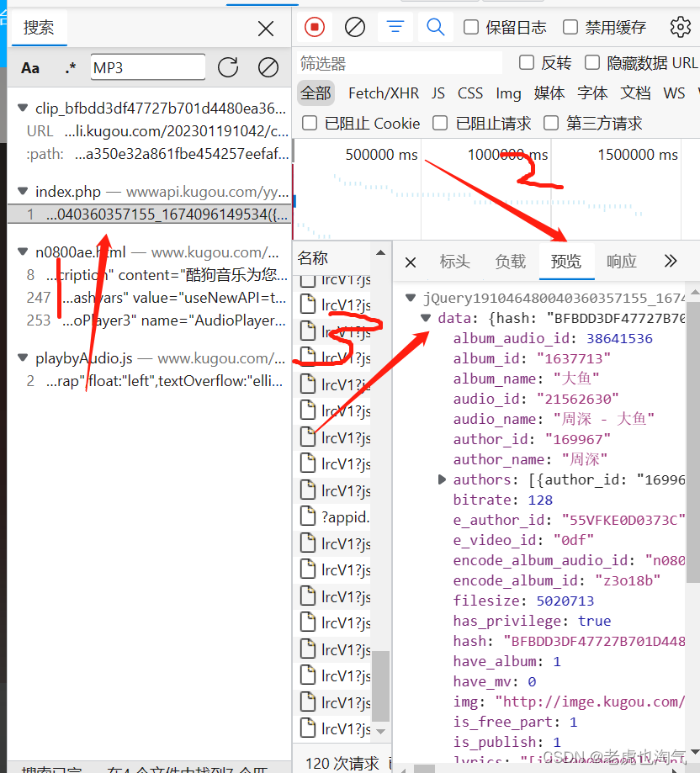Check the invert filter checkbox
700x773 pixels.
pos(527,62)
